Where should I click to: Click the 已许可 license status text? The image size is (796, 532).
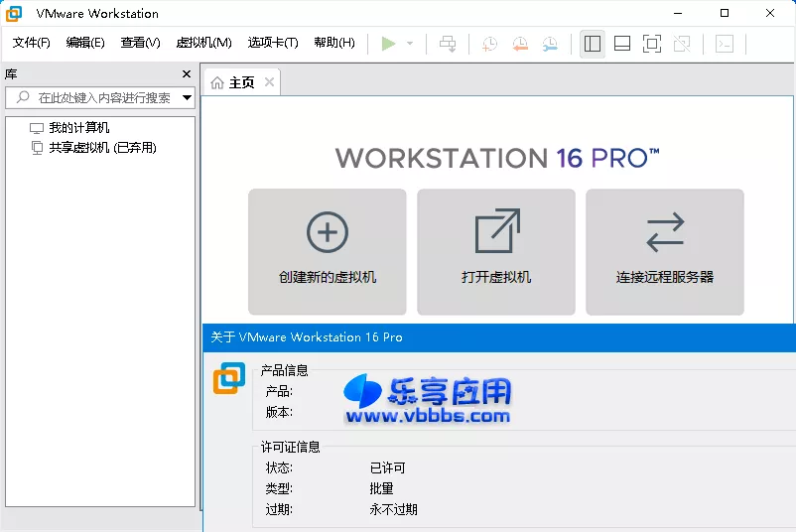pos(387,467)
